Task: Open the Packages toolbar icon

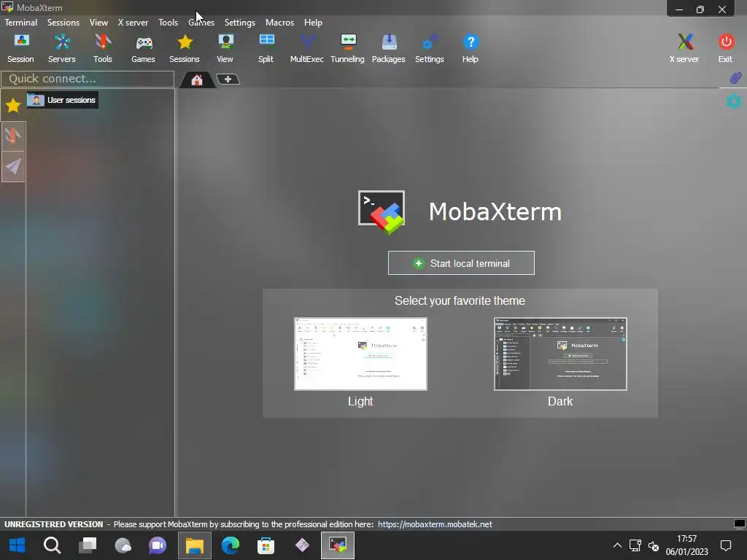Action: click(389, 49)
